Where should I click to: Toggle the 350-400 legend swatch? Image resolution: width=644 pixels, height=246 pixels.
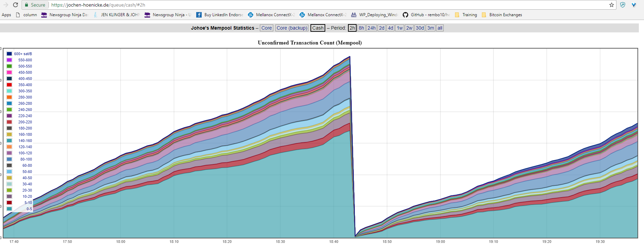coord(9,85)
